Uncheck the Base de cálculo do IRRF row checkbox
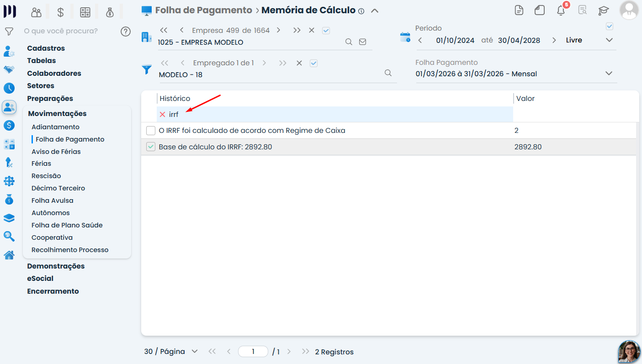The image size is (642, 364). 151,147
